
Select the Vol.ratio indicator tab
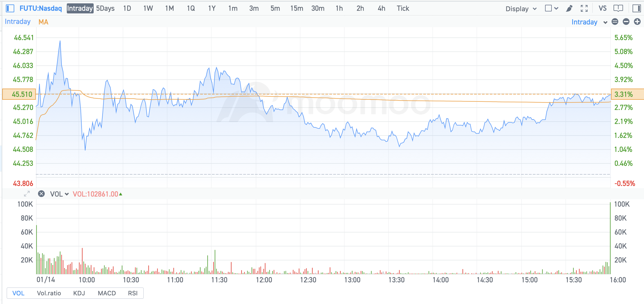(49, 293)
